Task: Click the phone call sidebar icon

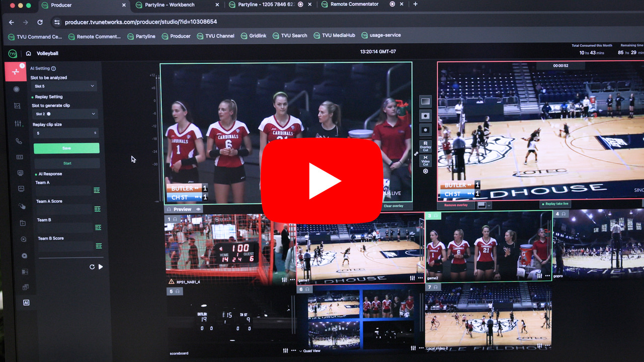Action: point(19,141)
